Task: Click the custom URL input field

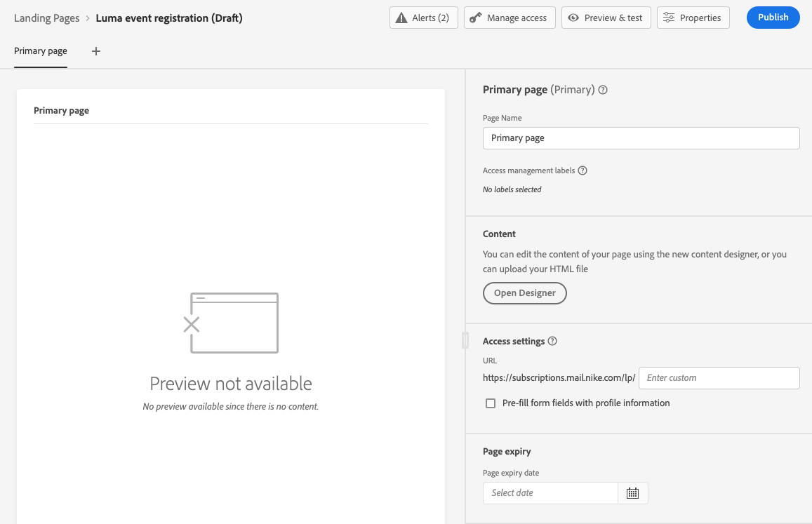Action: (719, 378)
